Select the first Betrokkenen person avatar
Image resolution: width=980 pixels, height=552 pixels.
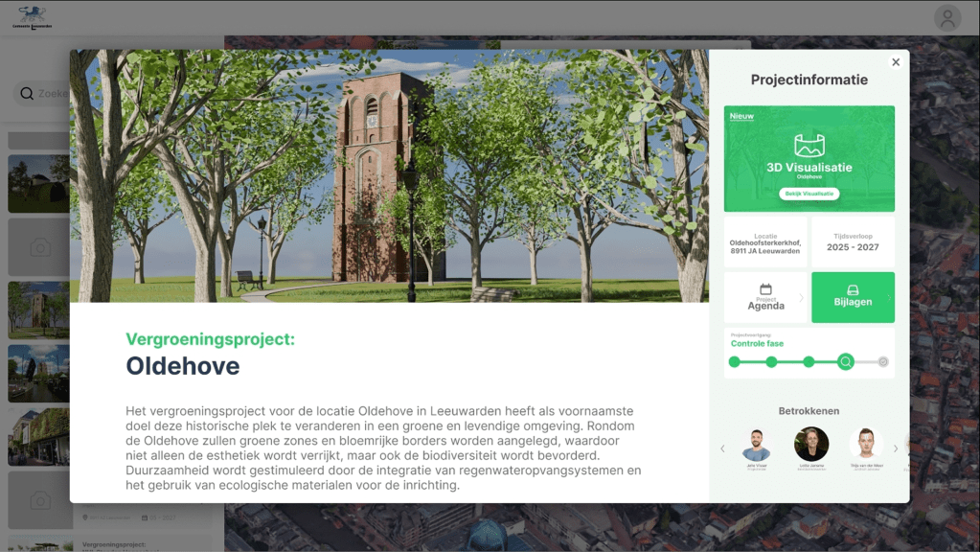[757, 445]
